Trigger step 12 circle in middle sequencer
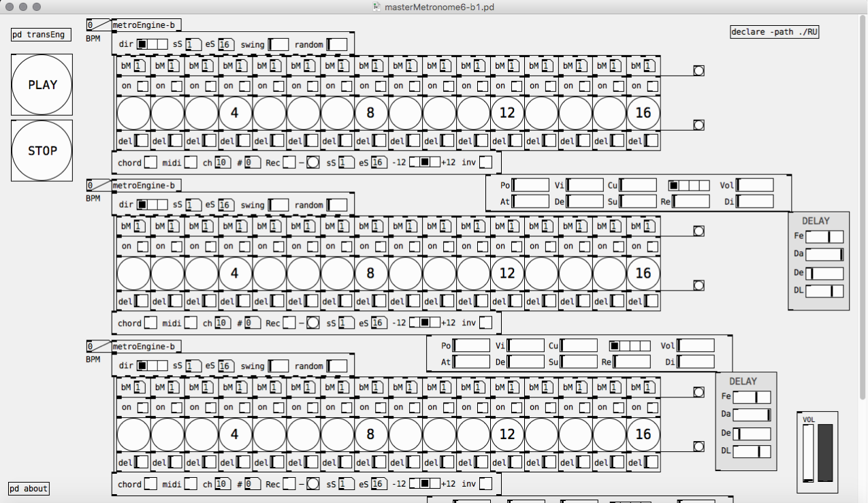This screenshot has width=868, height=503. click(x=507, y=274)
